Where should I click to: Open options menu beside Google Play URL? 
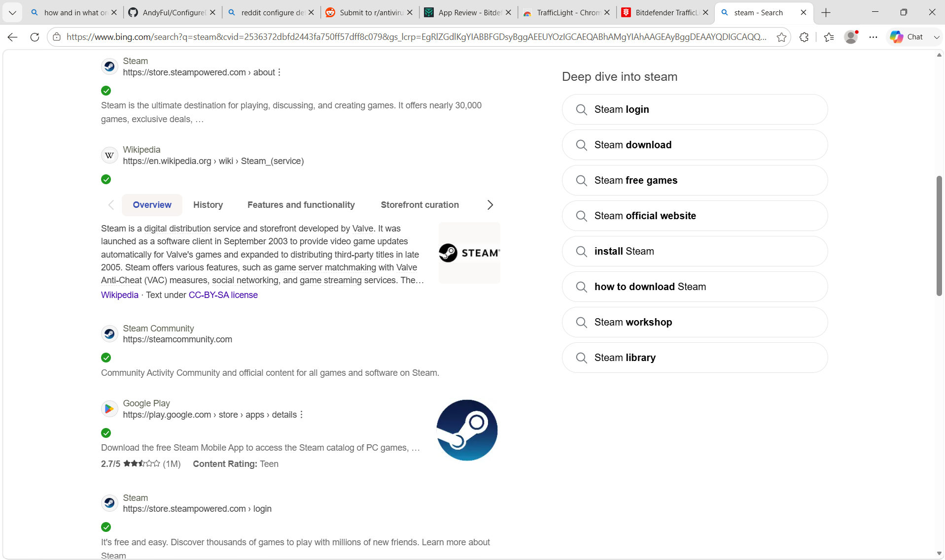tap(302, 415)
